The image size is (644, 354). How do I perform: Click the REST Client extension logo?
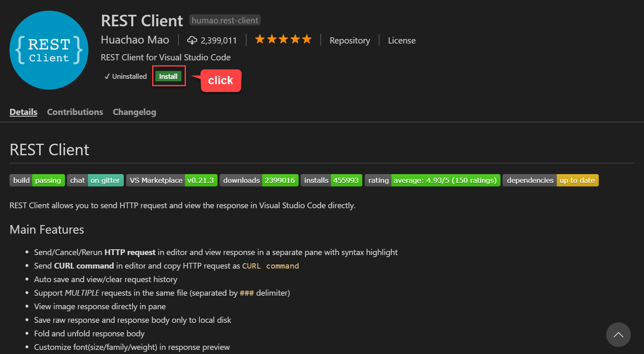49,50
